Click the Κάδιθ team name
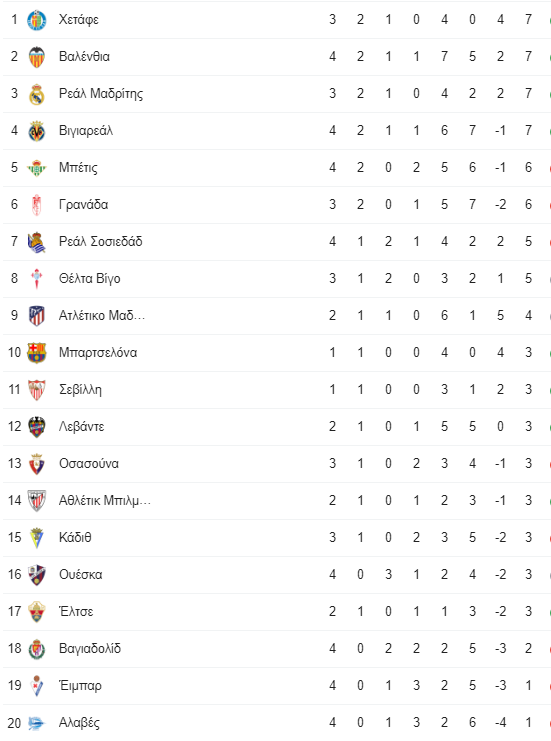Screen dimensions: 551x741 point(75,537)
